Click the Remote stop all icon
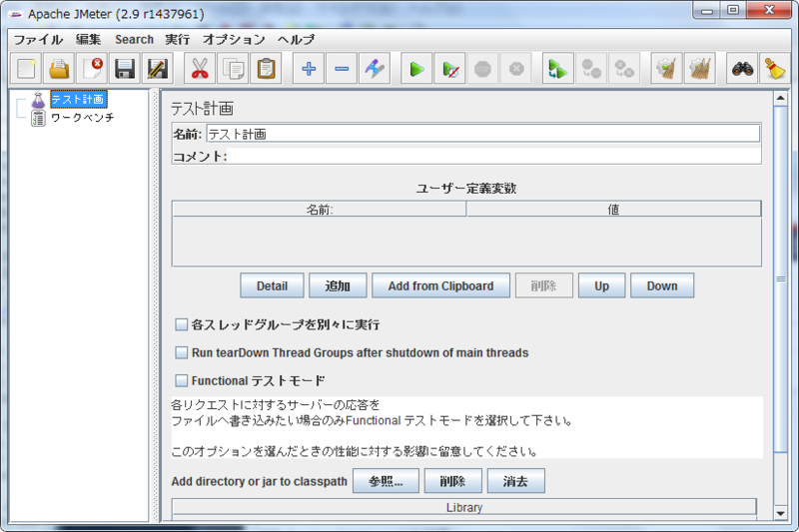 [591, 68]
